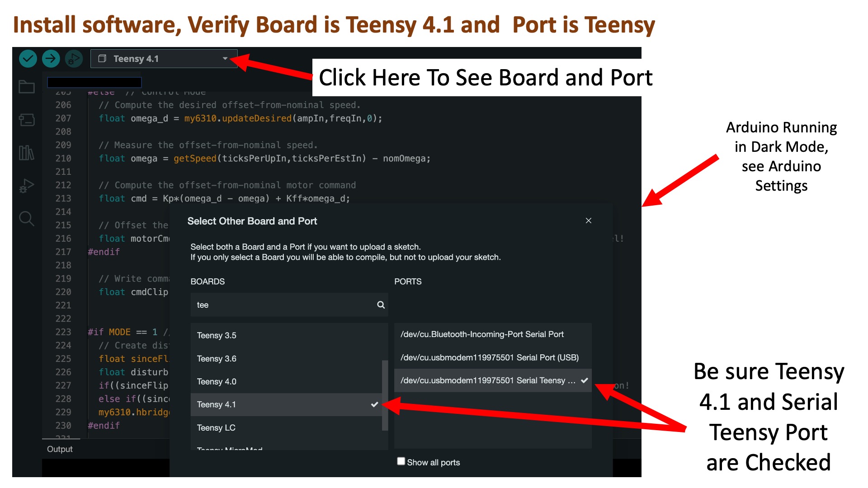Open the Search magnifier in sidebar

[x=27, y=219]
